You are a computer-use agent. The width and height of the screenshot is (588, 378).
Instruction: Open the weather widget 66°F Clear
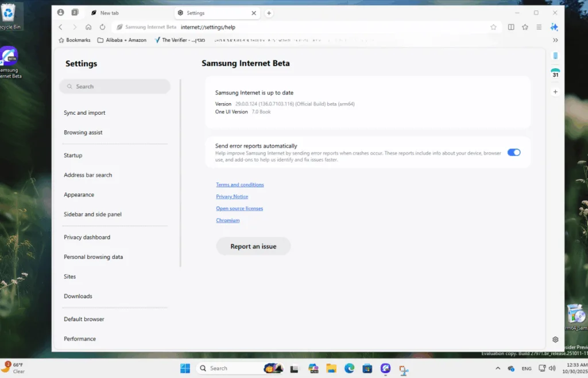pos(14,368)
